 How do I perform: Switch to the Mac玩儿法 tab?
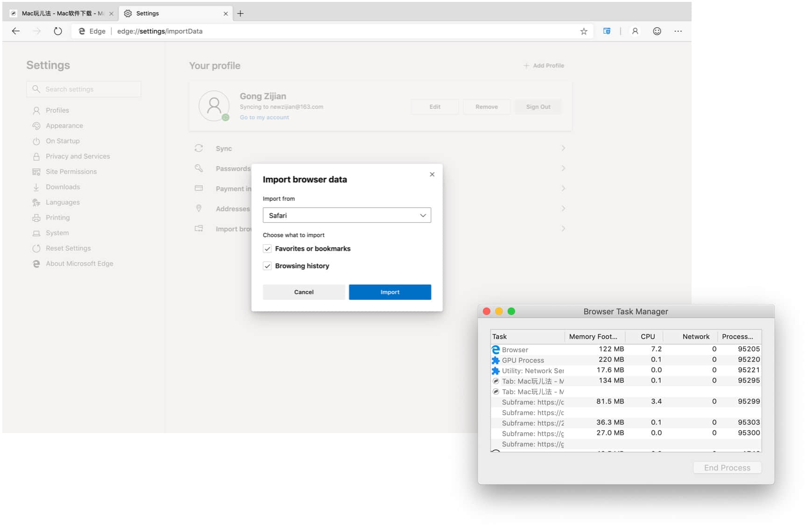tap(61, 14)
